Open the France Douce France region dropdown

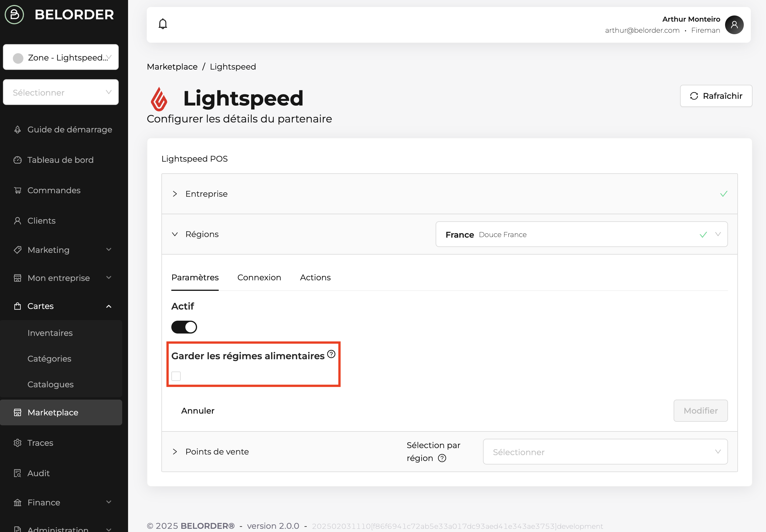pyautogui.click(x=581, y=234)
